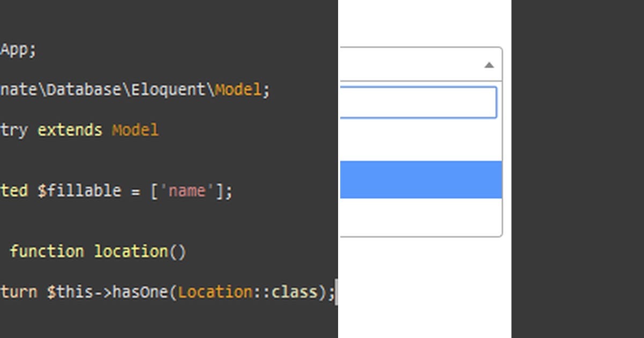Collapse the open select dropdown arrow

488,65
